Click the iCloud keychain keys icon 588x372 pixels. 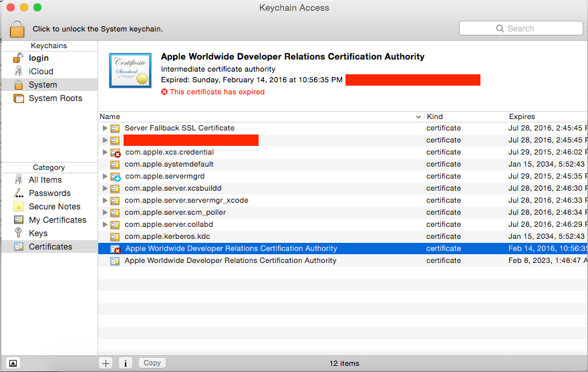coord(19,72)
